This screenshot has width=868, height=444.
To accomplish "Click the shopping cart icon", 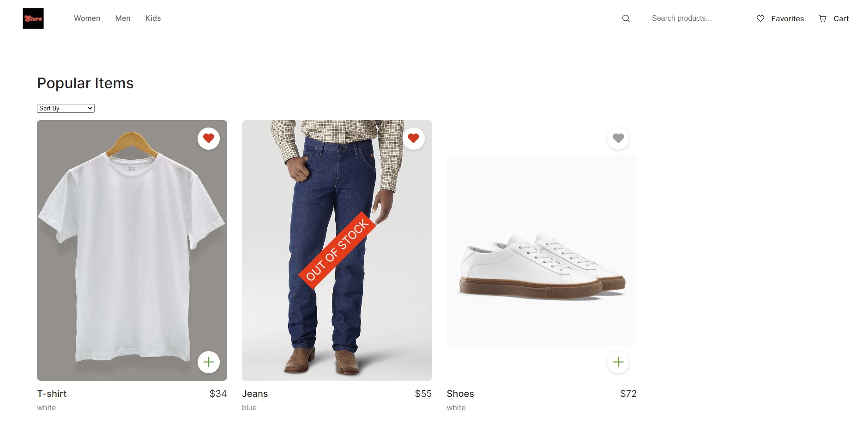I will tap(822, 18).
